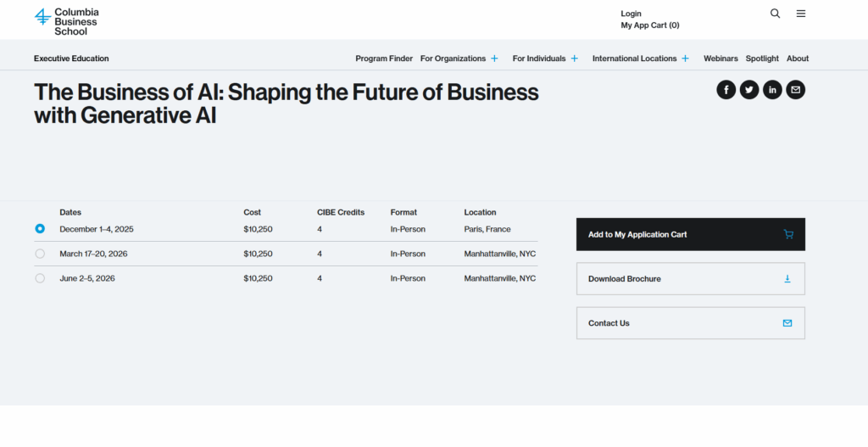Click $10,250 cost in the December row
Viewport: 868px width, 447px height.
258,229
